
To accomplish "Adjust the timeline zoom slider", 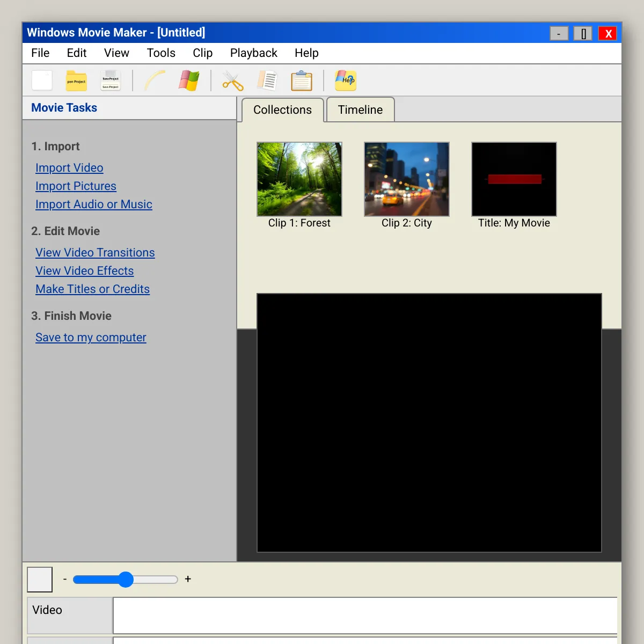I will [x=126, y=580].
